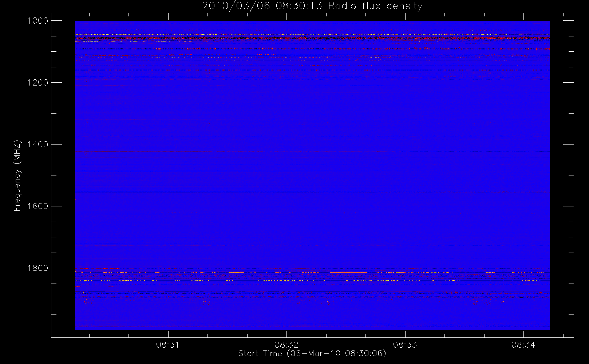Image resolution: width=589 pixels, height=364 pixels.
Task: Click the "Frequency (MHZ)" axis label
Action: point(17,175)
